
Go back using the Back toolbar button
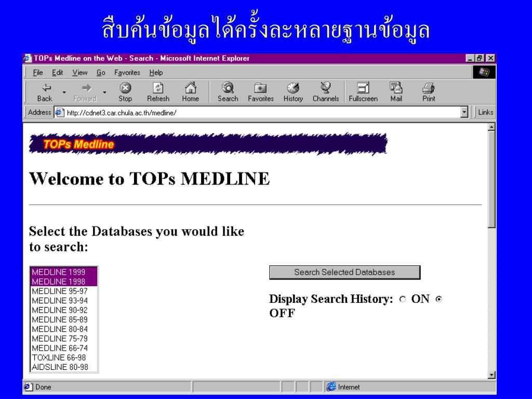pos(45,92)
